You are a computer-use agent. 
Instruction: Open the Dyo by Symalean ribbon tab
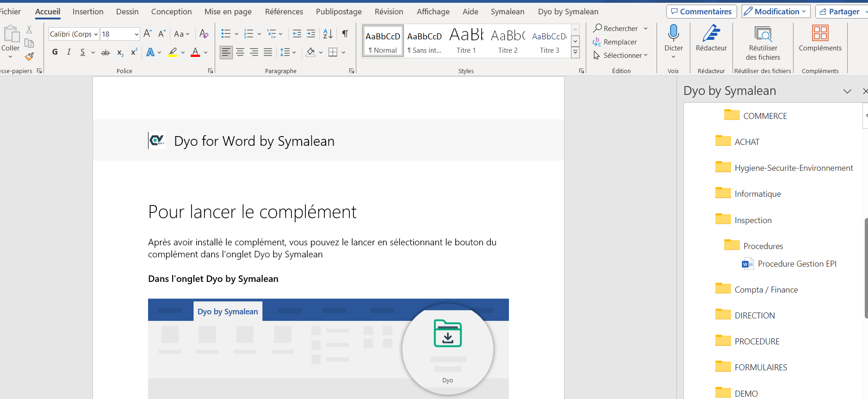click(568, 12)
